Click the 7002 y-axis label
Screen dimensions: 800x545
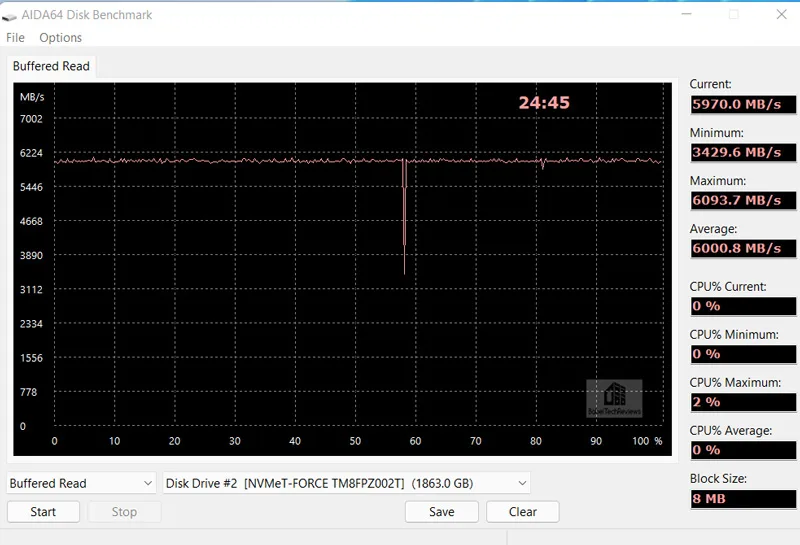[31, 119]
